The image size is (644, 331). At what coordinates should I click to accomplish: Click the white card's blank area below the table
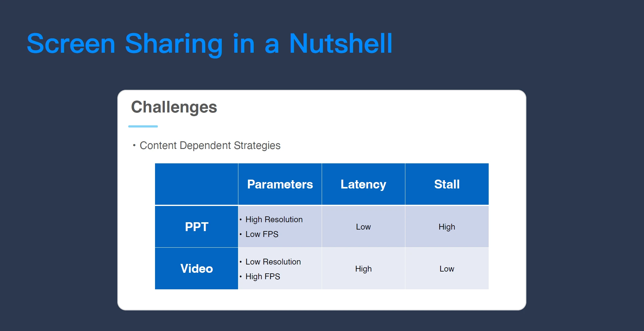tap(322, 299)
